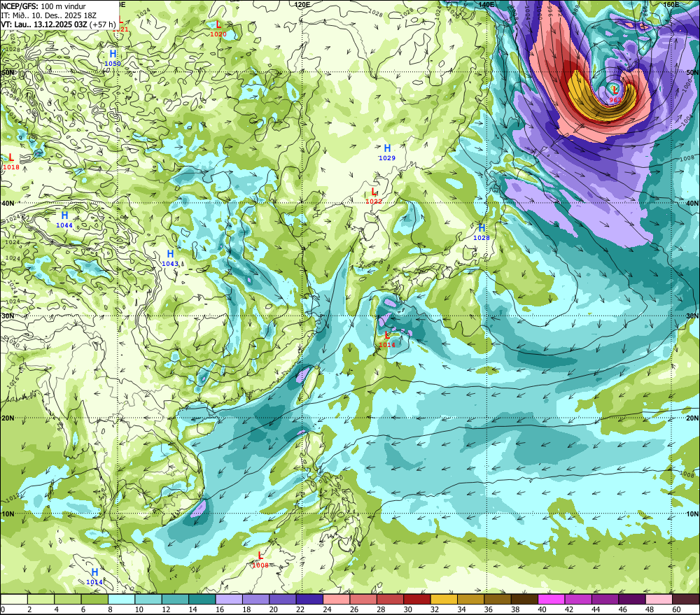The height and width of the screenshot is (615, 700).
Task: Select the '(+57 h)' forecast offset text
Action: (103, 24)
